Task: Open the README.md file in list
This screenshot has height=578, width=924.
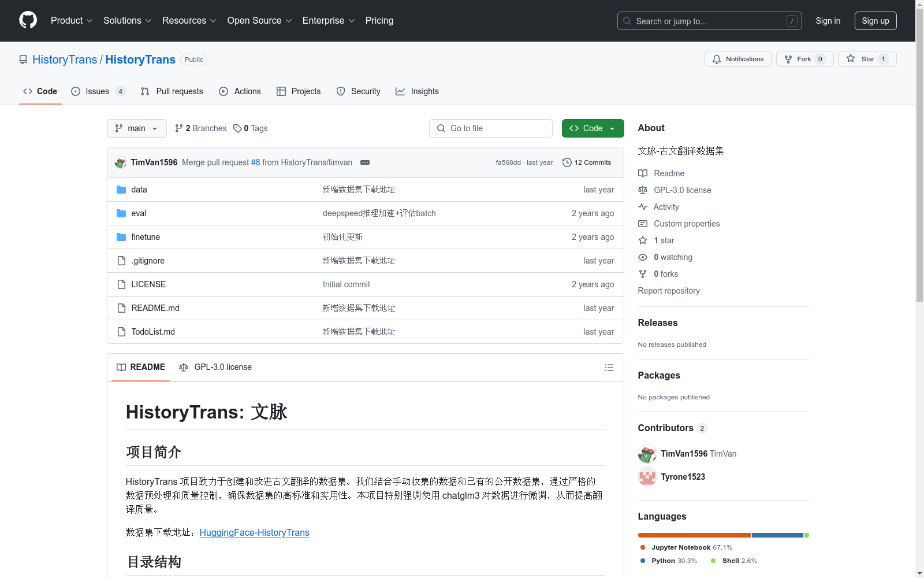Action: 155,308
